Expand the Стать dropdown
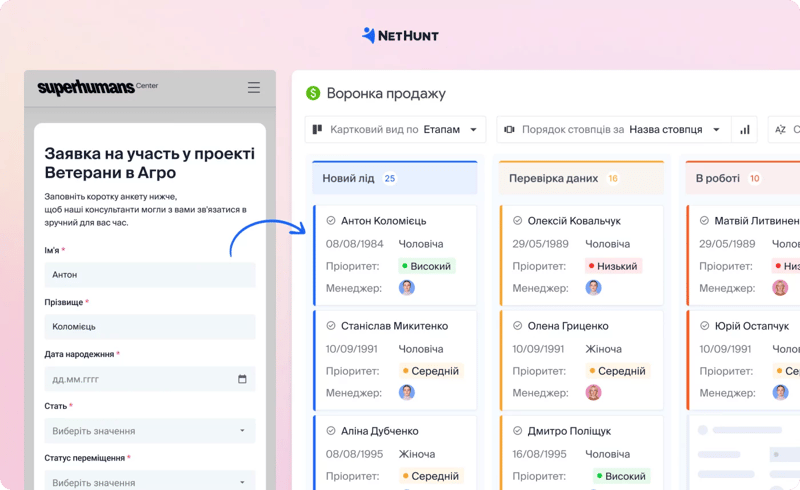This screenshot has width=800, height=490. click(150, 431)
